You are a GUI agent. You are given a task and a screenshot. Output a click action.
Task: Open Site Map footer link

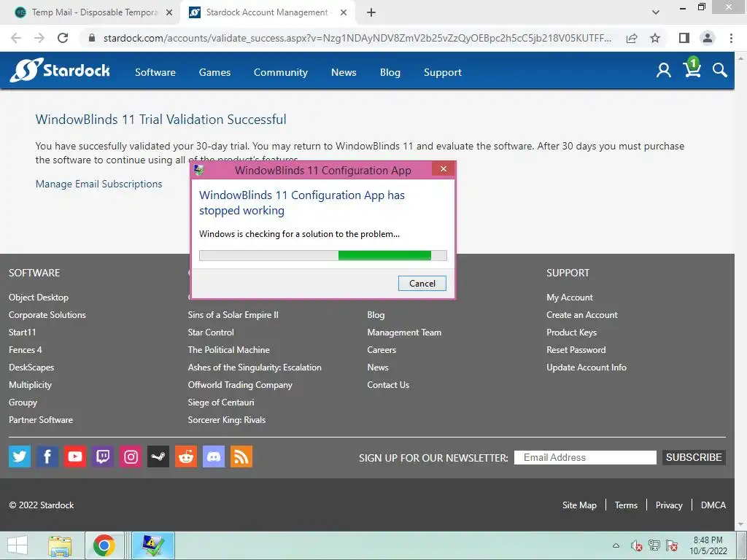(x=579, y=505)
